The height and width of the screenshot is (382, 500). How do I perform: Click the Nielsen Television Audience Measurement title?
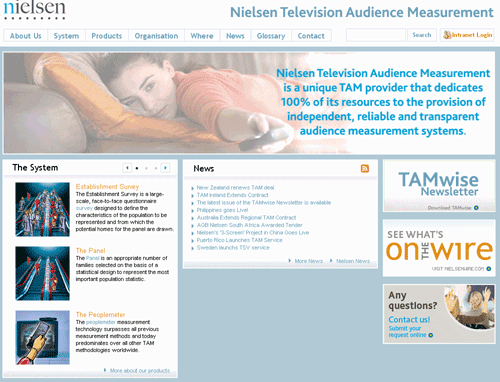click(x=362, y=12)
